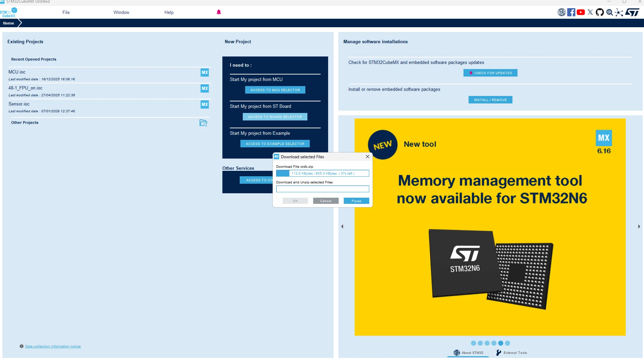
Task: Show the next banner slide
Action: tap(639, 226)
